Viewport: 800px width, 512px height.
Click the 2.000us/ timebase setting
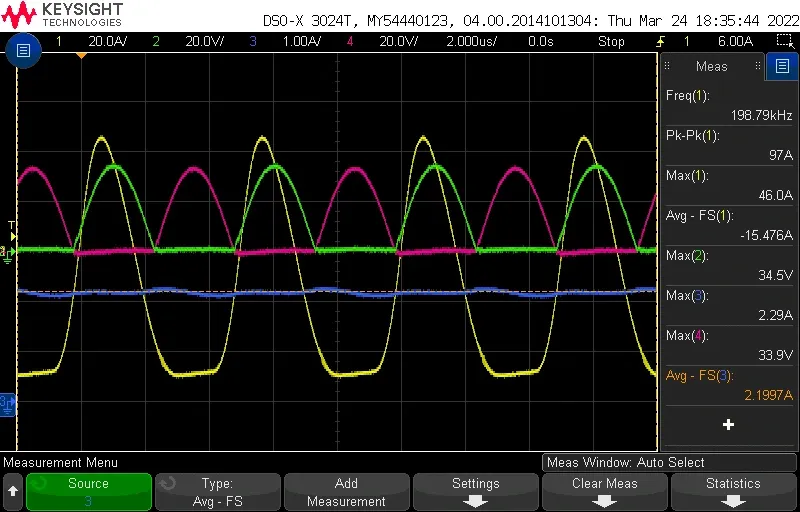point(471,41)
